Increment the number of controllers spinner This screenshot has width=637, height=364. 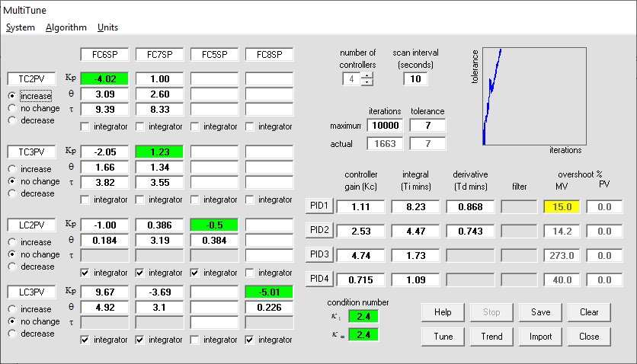367,75
